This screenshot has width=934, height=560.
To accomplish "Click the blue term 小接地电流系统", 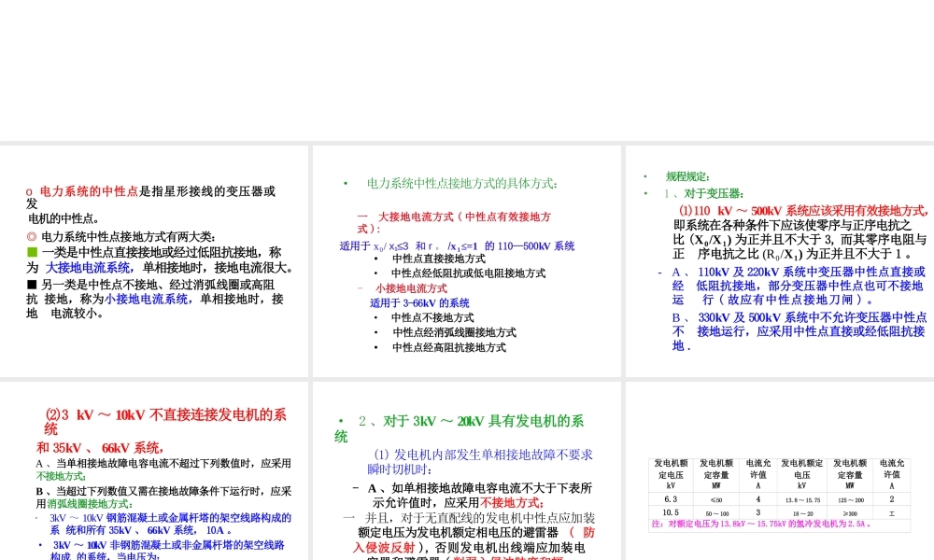I will [146, 299].
